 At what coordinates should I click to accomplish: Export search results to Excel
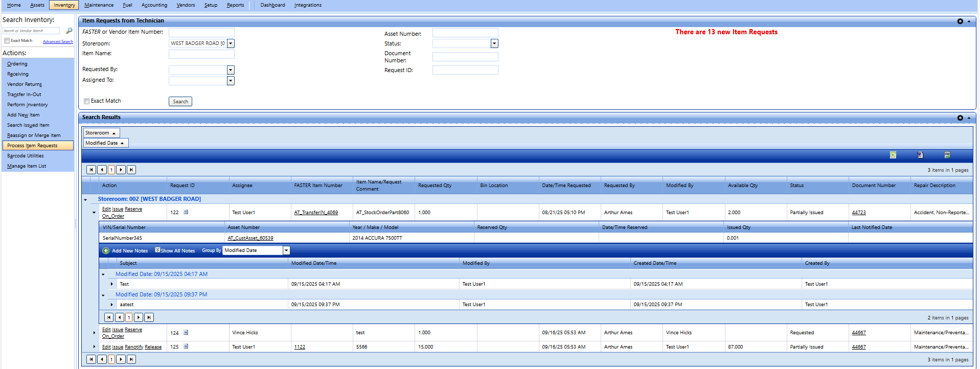[893, 155]
